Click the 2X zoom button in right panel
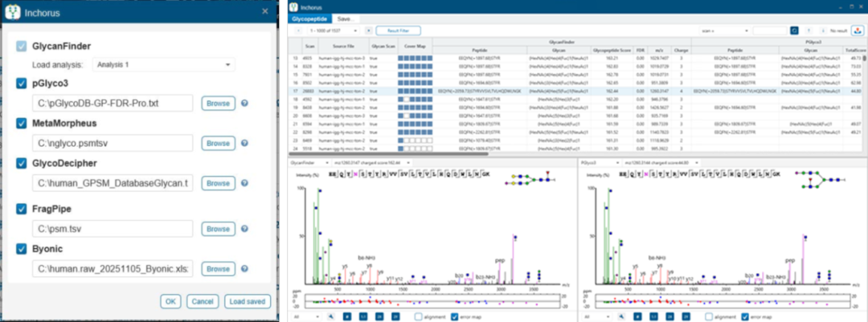 point(669,316)
